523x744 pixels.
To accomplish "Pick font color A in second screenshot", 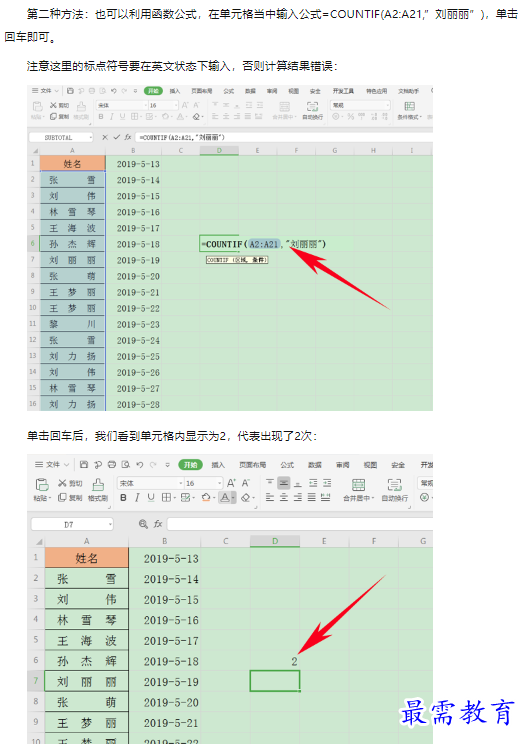I will [x=224, y=497].
